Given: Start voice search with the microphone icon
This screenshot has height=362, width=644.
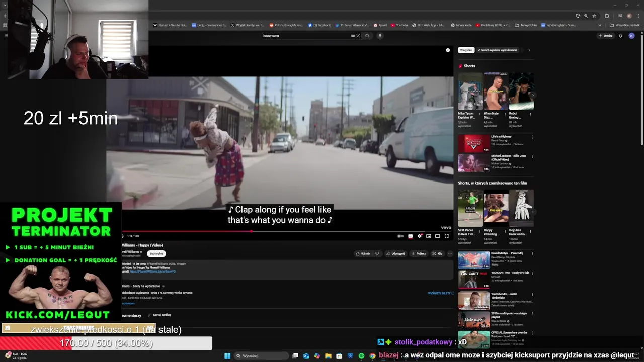Looking at the screenshot, I should coord(380,36).
